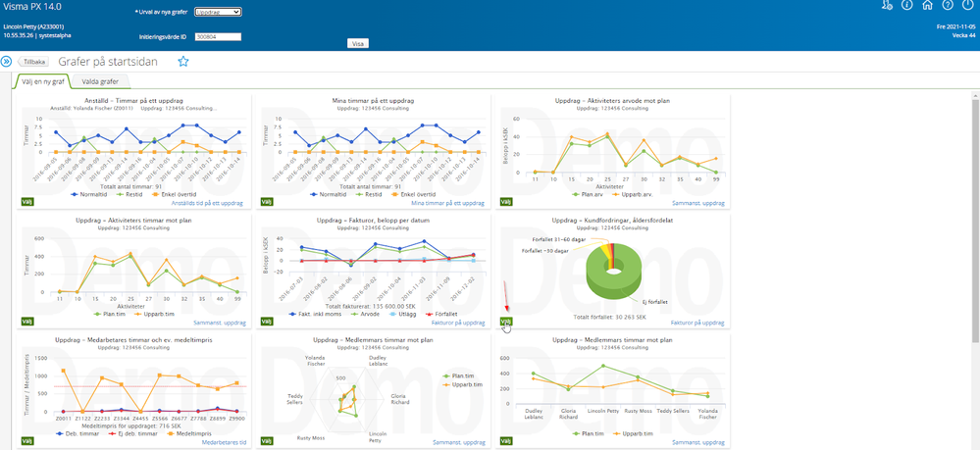
Task: Go back with Tillbaka button
Action: tap(34, 62)
